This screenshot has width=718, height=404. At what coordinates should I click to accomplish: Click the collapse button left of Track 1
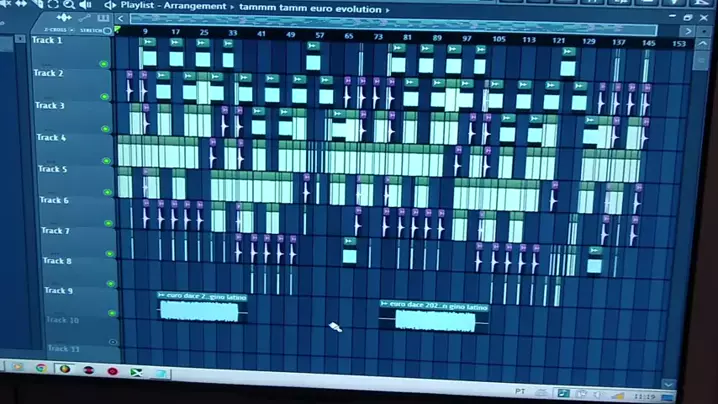tap(20, 39)
